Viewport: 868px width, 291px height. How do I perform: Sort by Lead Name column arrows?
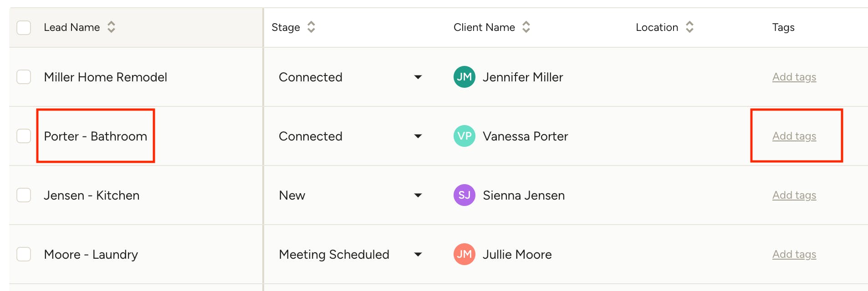point(111,27)
